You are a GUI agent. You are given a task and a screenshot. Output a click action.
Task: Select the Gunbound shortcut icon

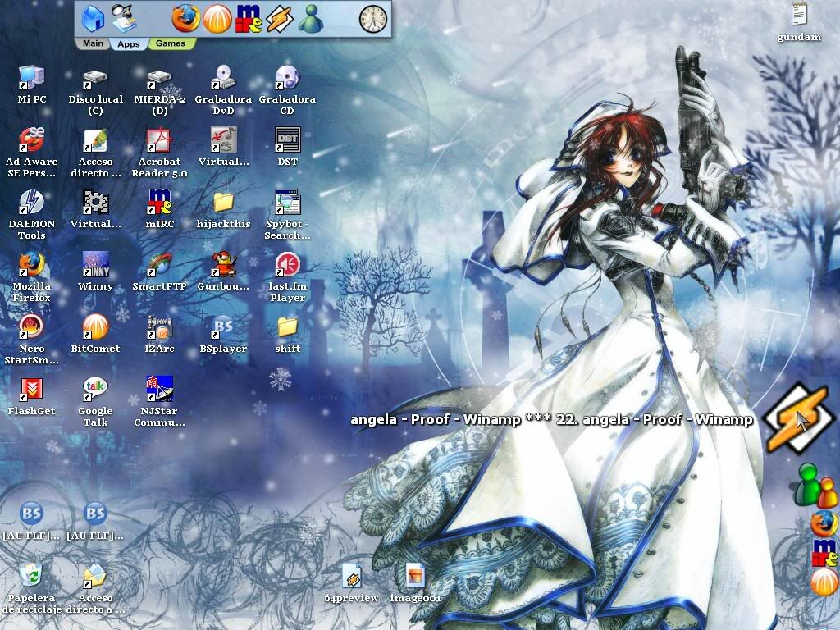pyautogui.click(x=223, y=271)
